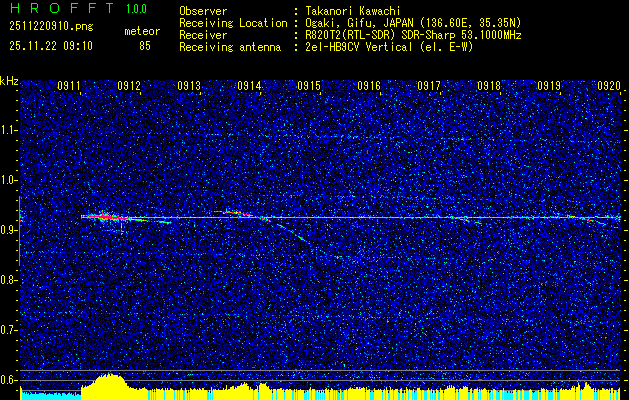The width and height of the screenshot is (629, 400).
Task: Click the 0920 time marker
Action: [609, 85]
